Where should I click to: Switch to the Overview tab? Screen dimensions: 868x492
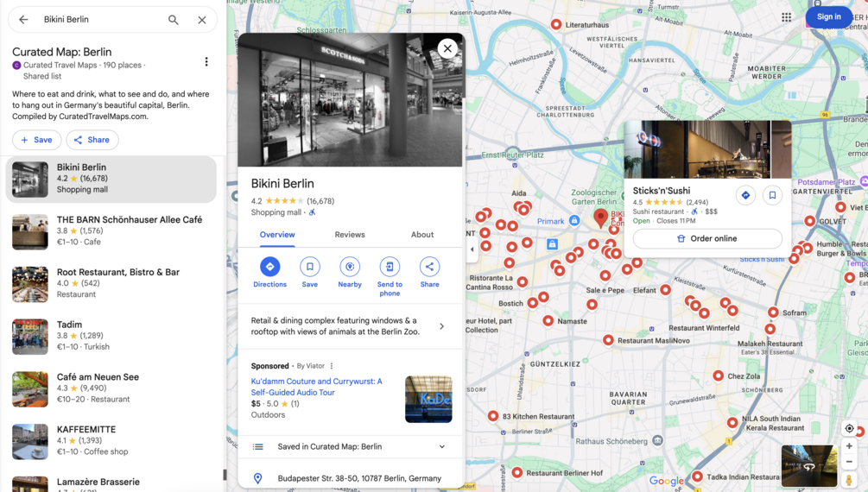coord(277,235)
